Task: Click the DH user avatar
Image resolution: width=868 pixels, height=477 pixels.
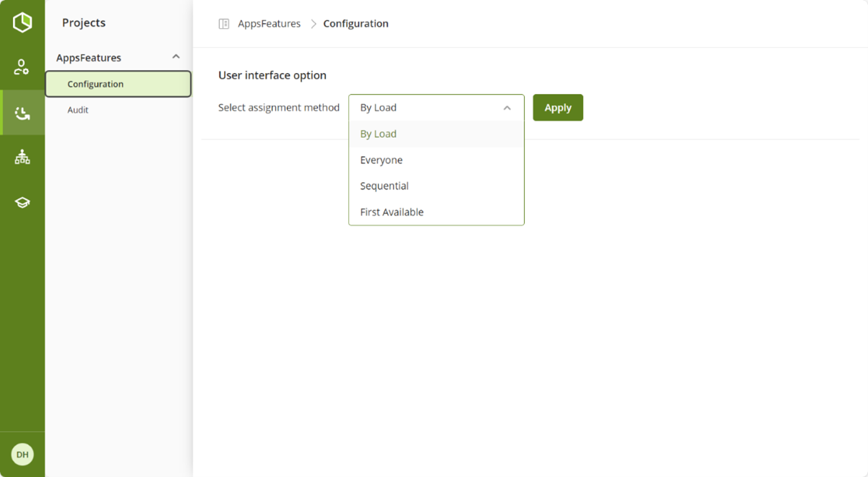Action: [22, 455]
